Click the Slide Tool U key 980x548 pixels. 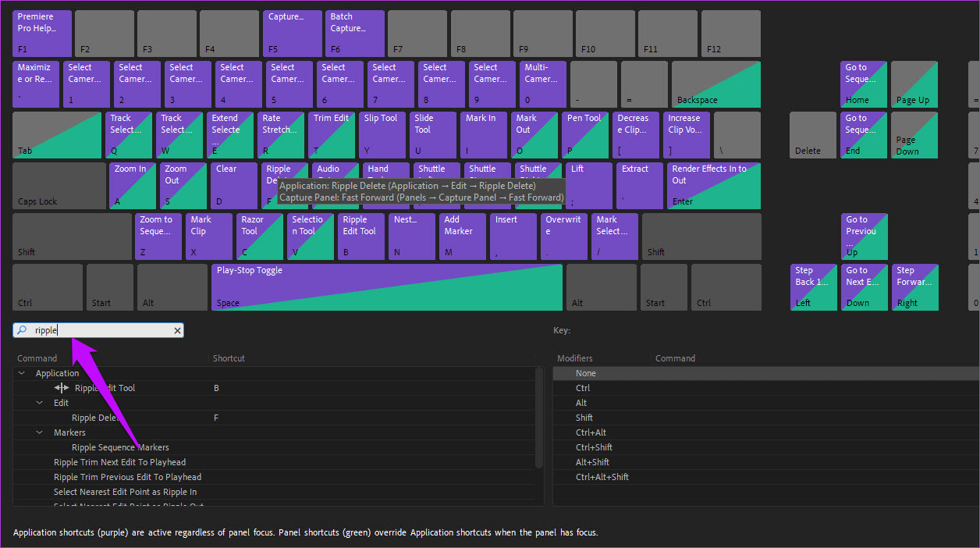point(433,135)
